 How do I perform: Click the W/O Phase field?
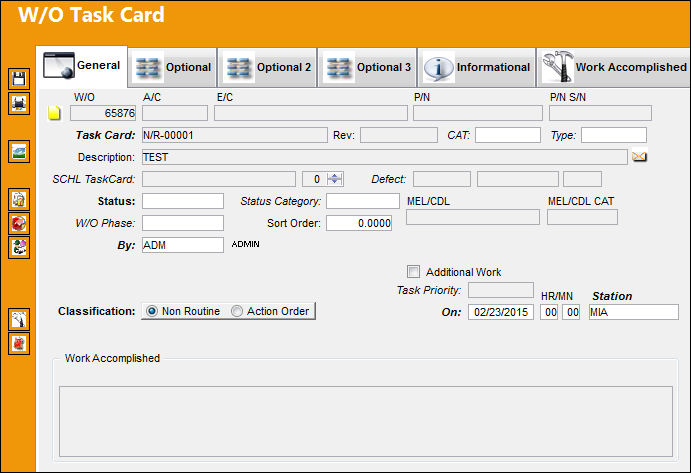183,223
